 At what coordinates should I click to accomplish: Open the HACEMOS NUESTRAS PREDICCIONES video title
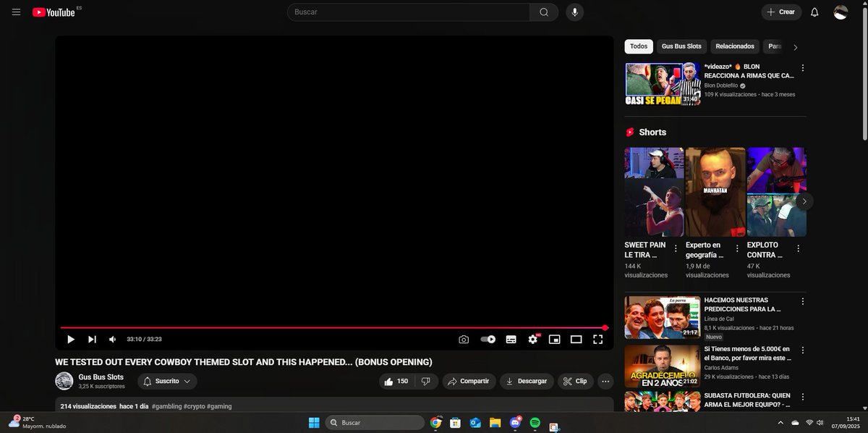(743, 304)
